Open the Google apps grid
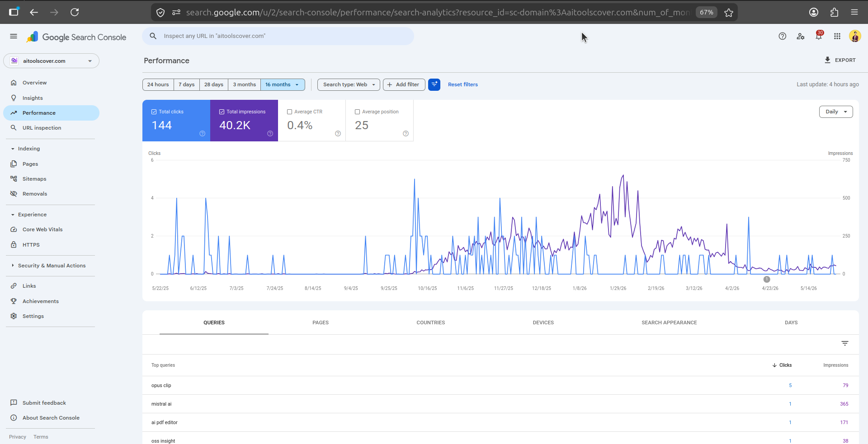 [837, 36]
